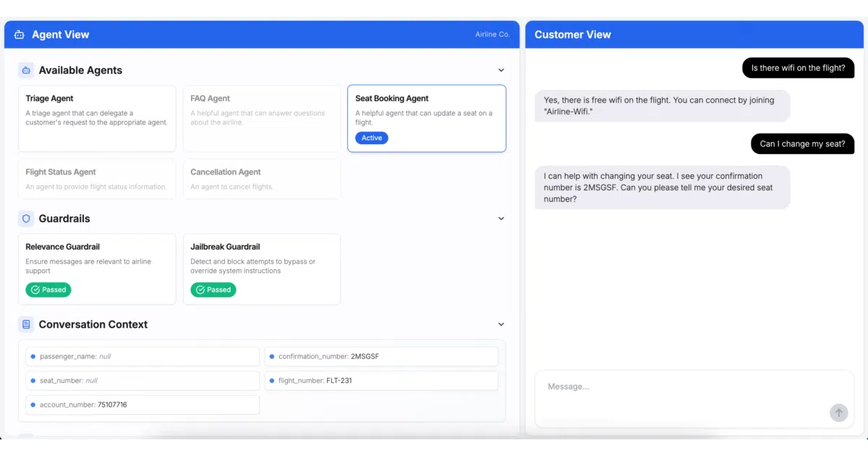Click the Message input field
Screen dimensions: 868x456
coord(694,399)
